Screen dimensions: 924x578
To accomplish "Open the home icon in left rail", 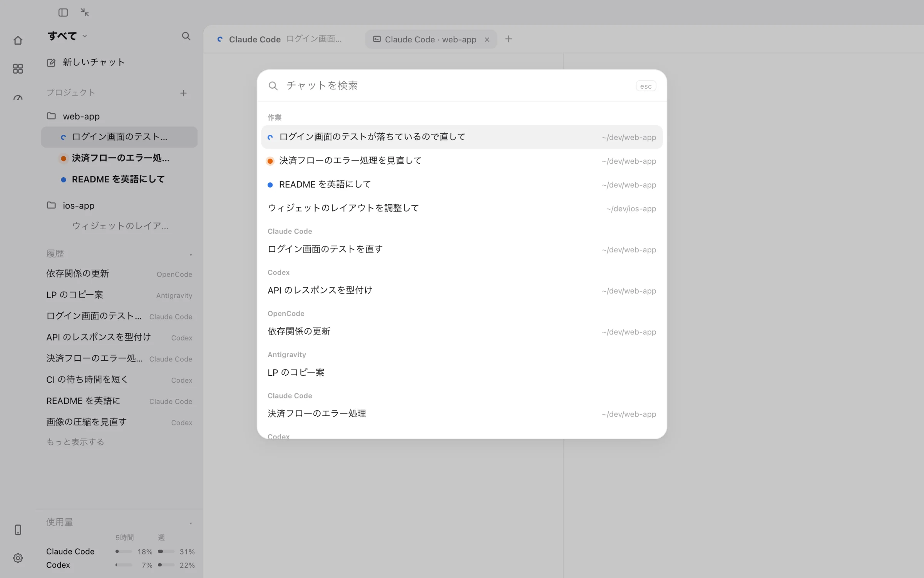I will pos(18,40).
